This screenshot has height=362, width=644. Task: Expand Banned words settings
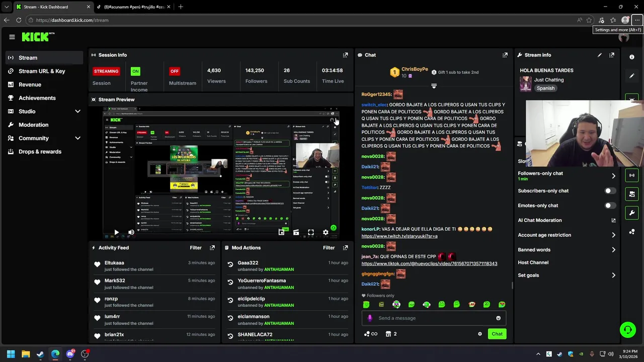613,250
